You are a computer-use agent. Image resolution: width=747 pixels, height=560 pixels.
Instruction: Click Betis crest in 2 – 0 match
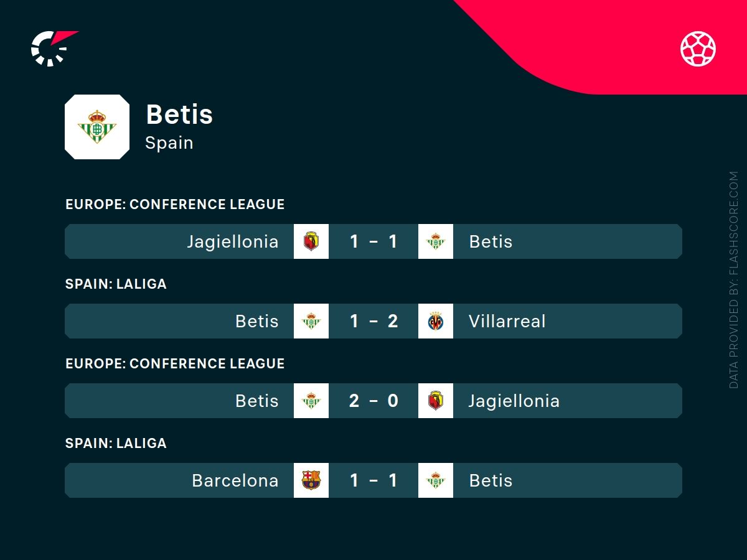click(311, 401)
